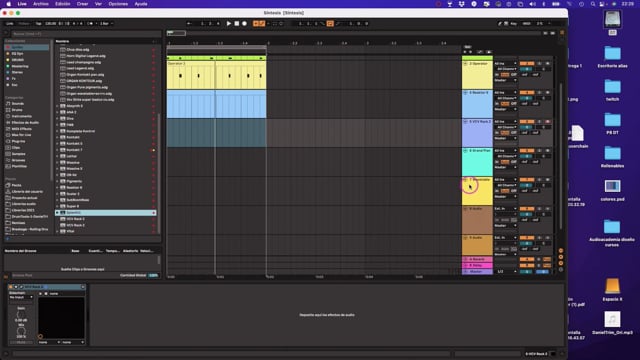Image resolution: width=640 pixels, height=360 pixels.
Task: Select Instruments category in browser
Action: (22, 116)
